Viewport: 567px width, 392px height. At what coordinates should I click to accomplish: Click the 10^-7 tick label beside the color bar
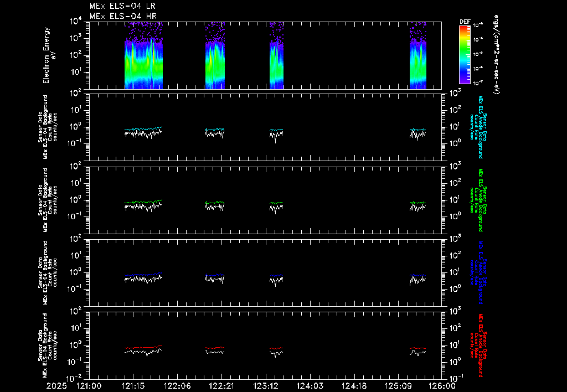[x=478, y=83]
